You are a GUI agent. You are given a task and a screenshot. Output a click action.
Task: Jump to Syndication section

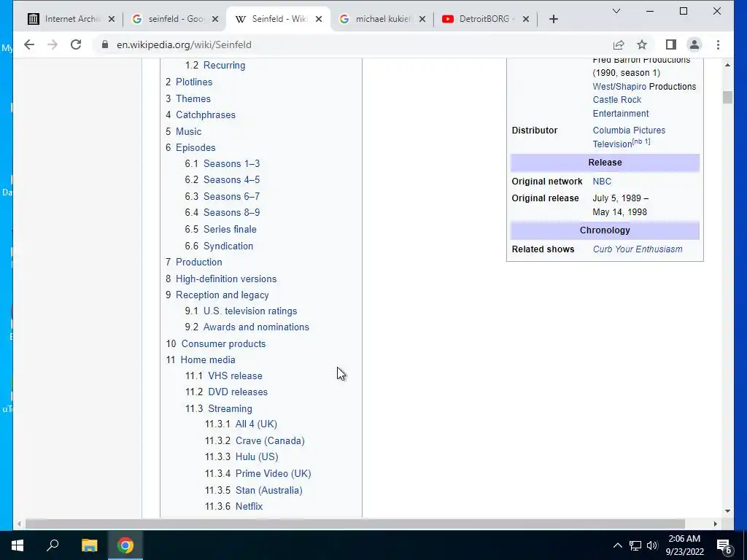coord(228,246)
